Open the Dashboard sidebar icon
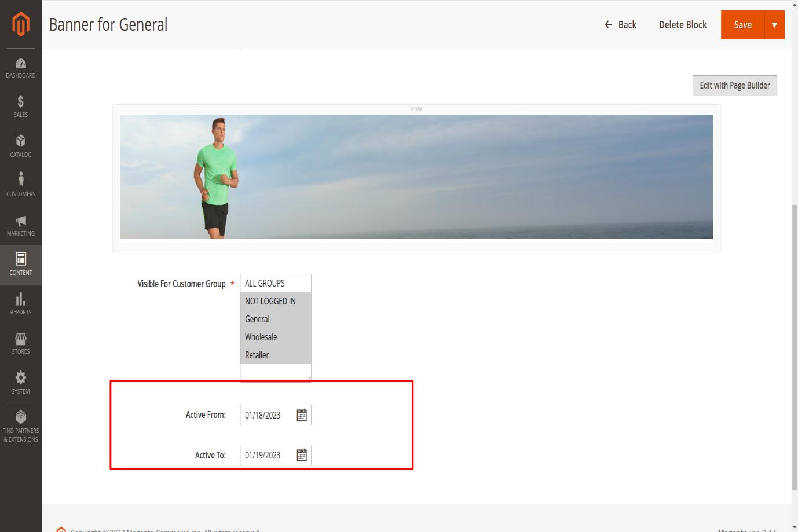The width and height of the screenshot is (798, 532). (21, 64)
